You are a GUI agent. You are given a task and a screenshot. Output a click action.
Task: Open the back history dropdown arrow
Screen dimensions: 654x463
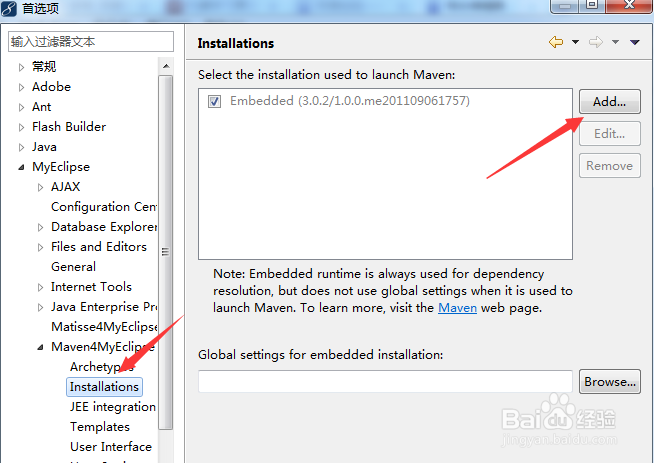pyautogui.click(x=575, y=42)
